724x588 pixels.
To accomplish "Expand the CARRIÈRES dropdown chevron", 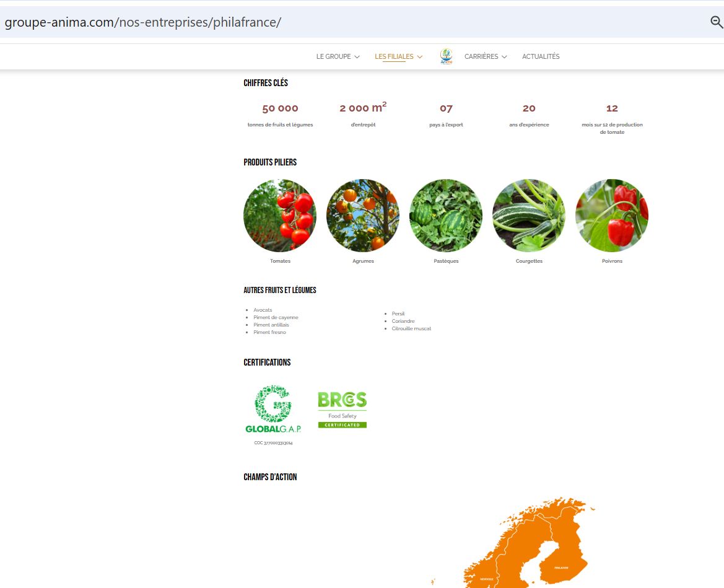I will (x=504, y=57).
